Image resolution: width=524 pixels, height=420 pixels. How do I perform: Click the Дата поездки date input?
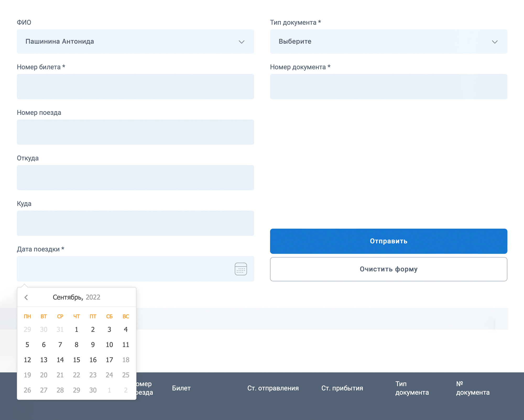tap(135, 269)
